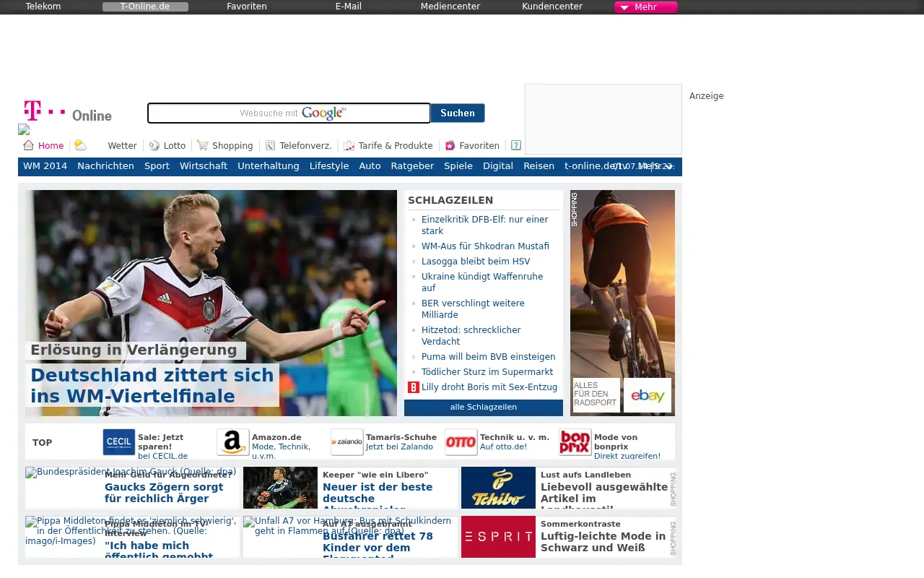924x578 pixels.
Task: Click the OTTO logo icon
Action: click(x=461, y=442)
